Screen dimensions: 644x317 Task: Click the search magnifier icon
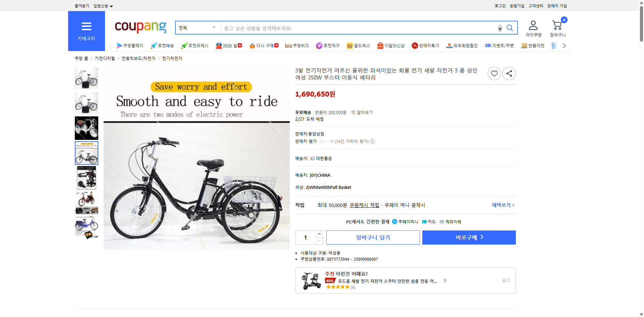coord(509,28)
